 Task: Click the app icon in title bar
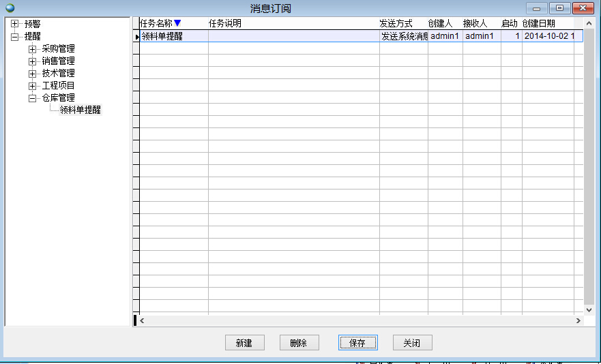[10, 8]
